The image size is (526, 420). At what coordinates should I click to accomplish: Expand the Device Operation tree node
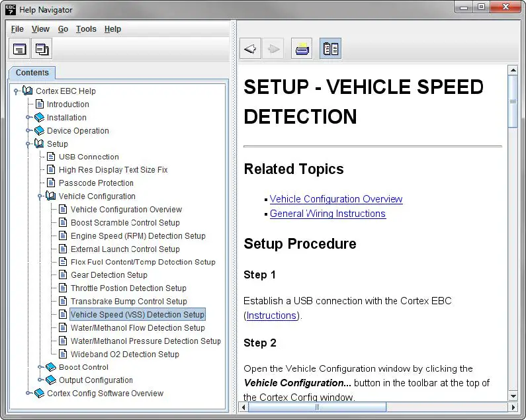pos(28,130)
